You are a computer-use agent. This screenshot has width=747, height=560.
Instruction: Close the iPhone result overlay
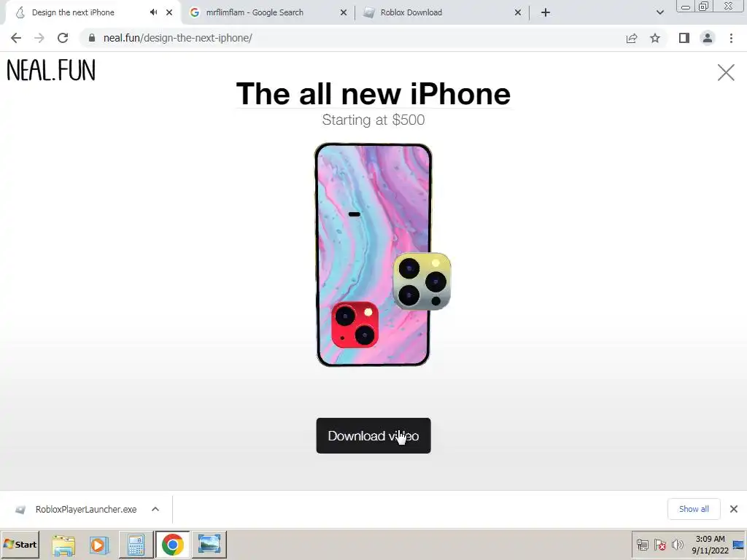click(x=726, y=72)
